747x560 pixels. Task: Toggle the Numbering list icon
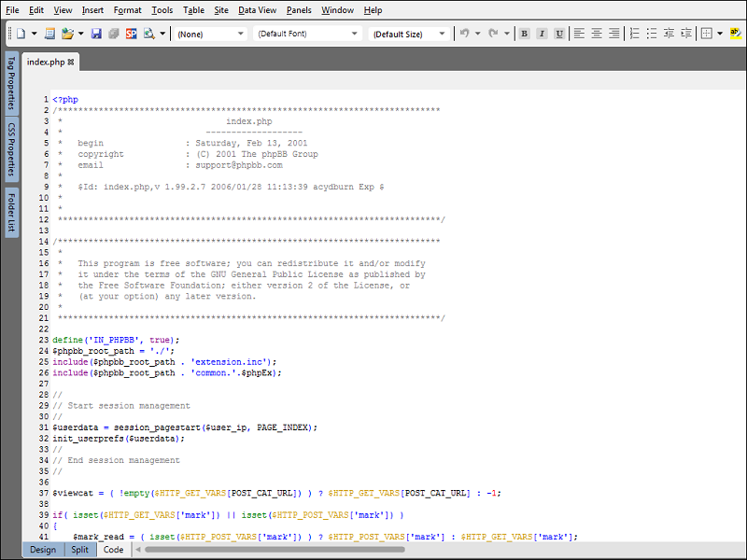tap(635, 34)
